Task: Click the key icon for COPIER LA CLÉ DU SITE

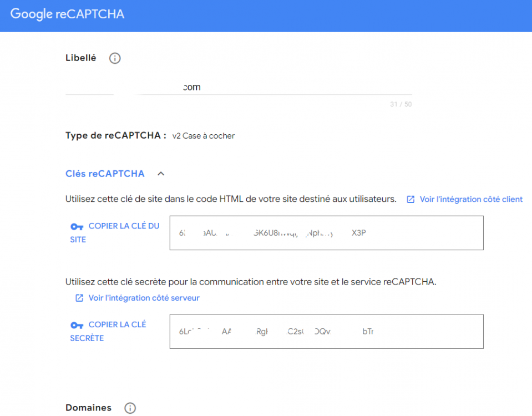Action: [77, 227]
